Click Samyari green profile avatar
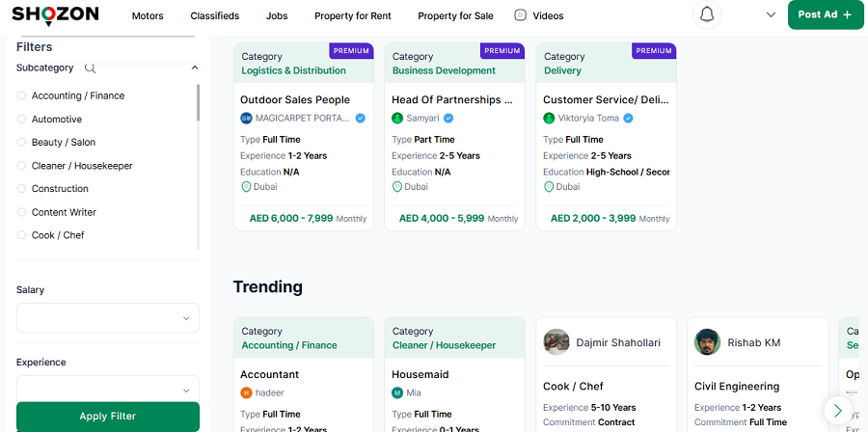Image resolution: width=868 pixels, height=432 pixels. (397, 119)
